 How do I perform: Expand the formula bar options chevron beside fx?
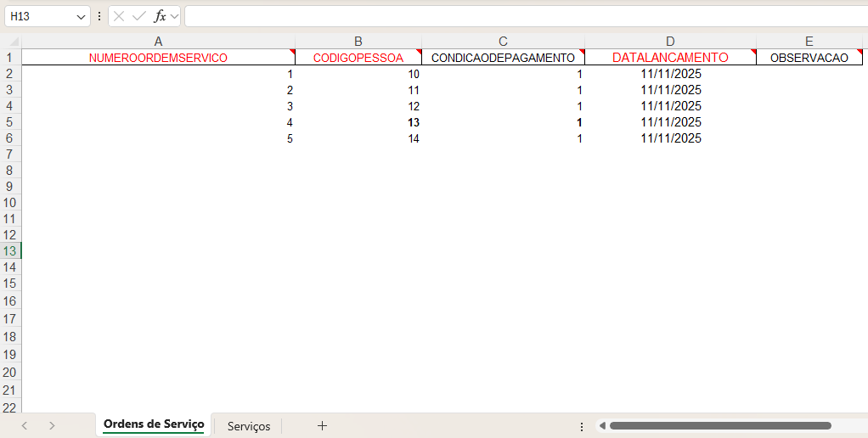174,16
